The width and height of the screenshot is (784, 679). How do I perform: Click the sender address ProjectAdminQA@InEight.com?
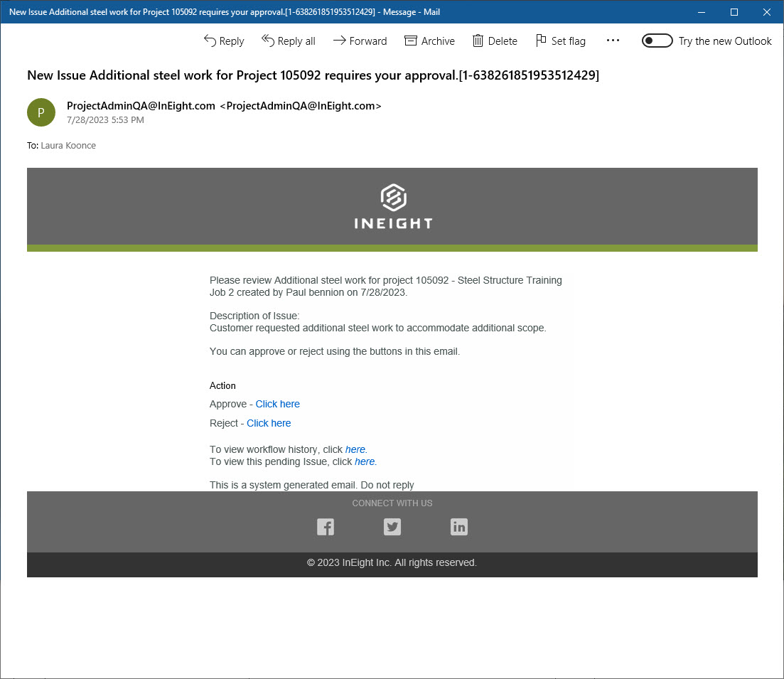[141, 106]
